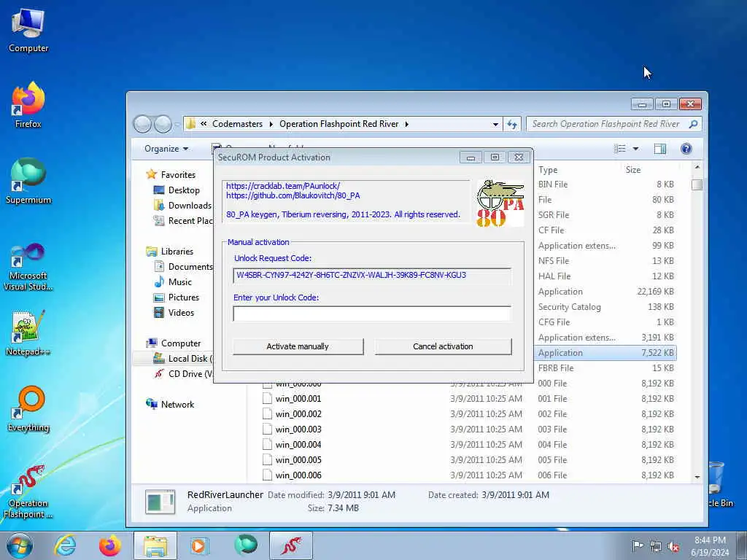Click the Unlock Request Code field
The width and height of the screenshot is (747, 560).
tap(372, 275)
